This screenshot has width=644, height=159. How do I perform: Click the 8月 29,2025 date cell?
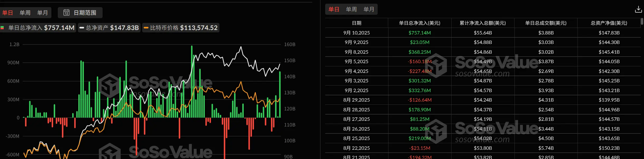(x=357, y=100)
